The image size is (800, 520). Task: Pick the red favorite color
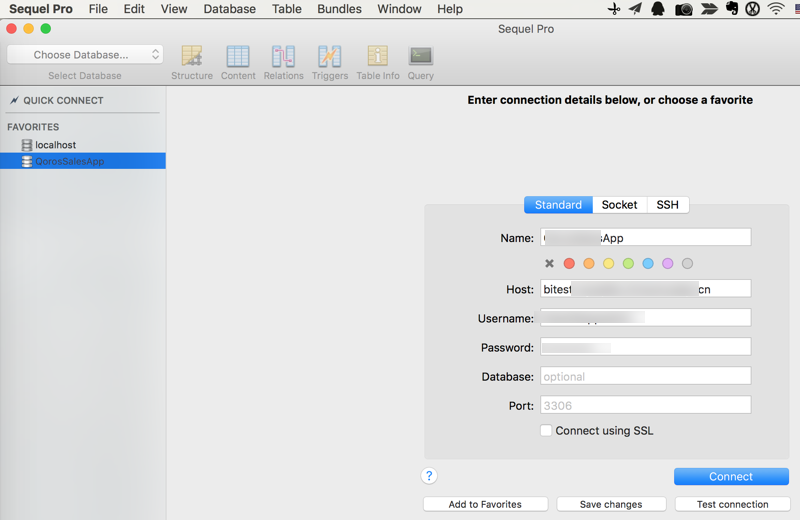569,263
